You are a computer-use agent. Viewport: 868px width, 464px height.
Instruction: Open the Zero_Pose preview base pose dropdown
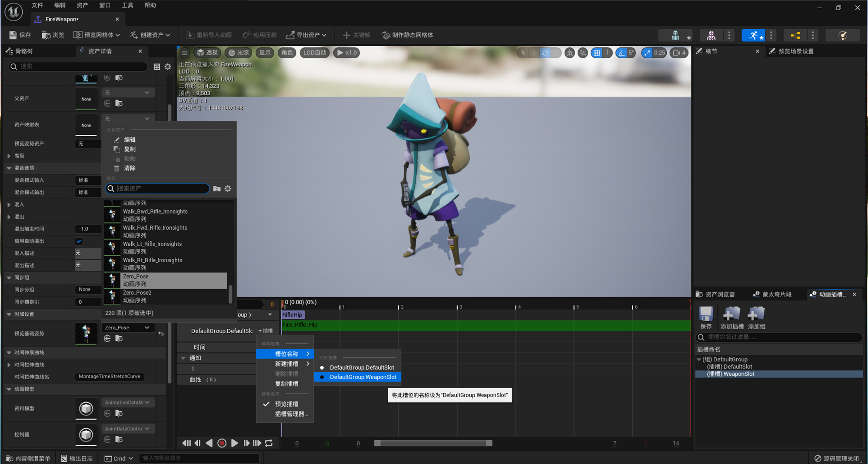[x=127, y=327]
